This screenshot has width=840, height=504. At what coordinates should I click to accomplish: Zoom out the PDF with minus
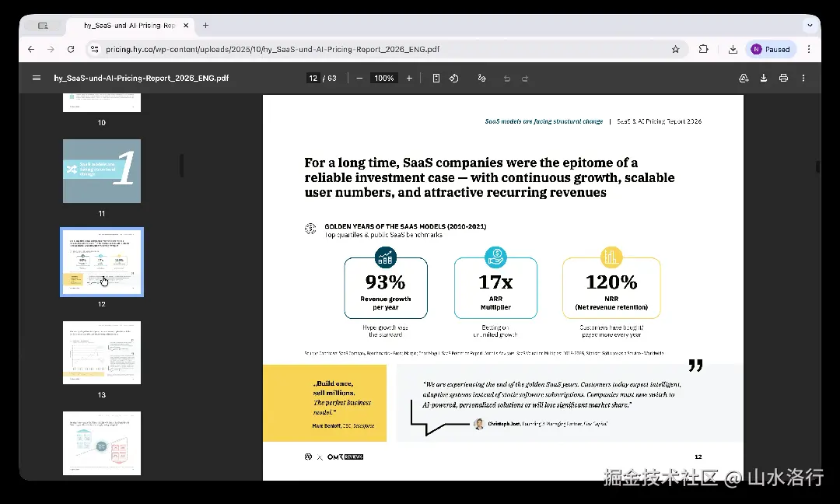(x=359, y=79)
